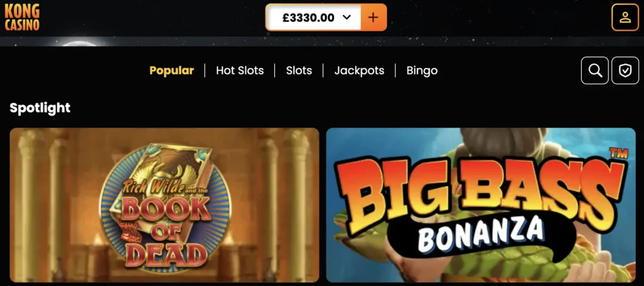Open the user account profile icon

[625, 17]
